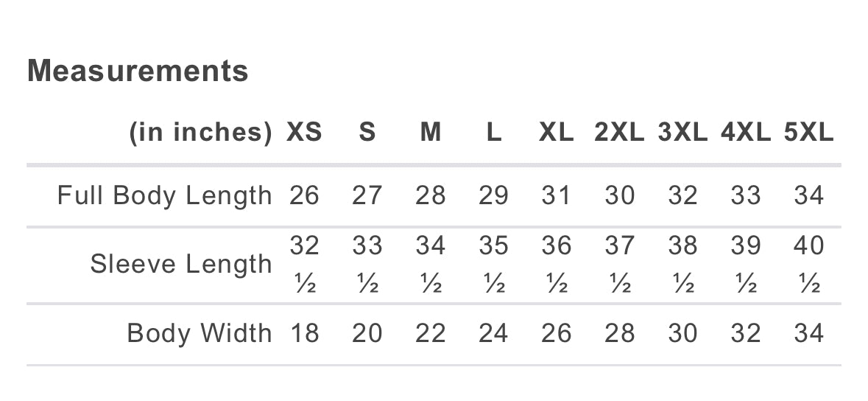Click the 5XL size column header
868x401 pixels.
coord(808,132)
